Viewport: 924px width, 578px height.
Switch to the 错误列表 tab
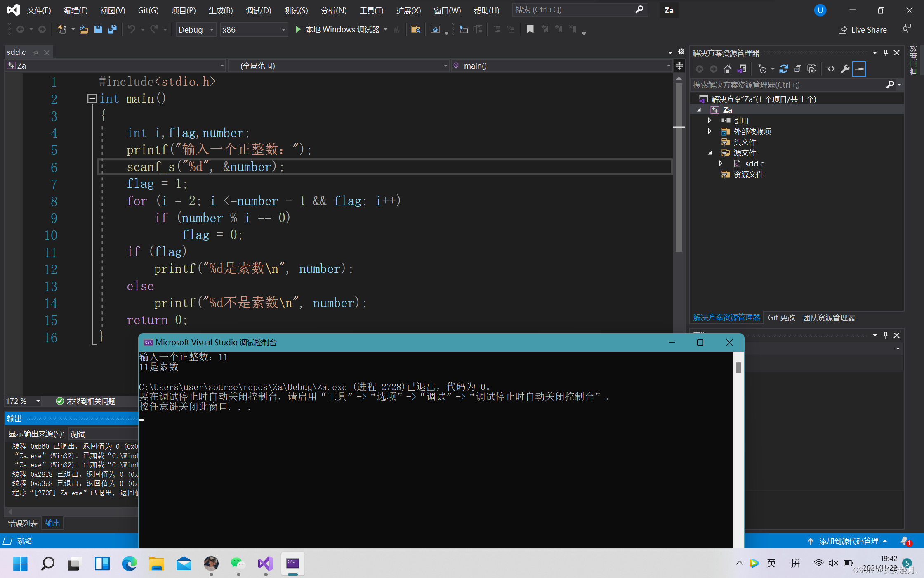coord(22,523)
